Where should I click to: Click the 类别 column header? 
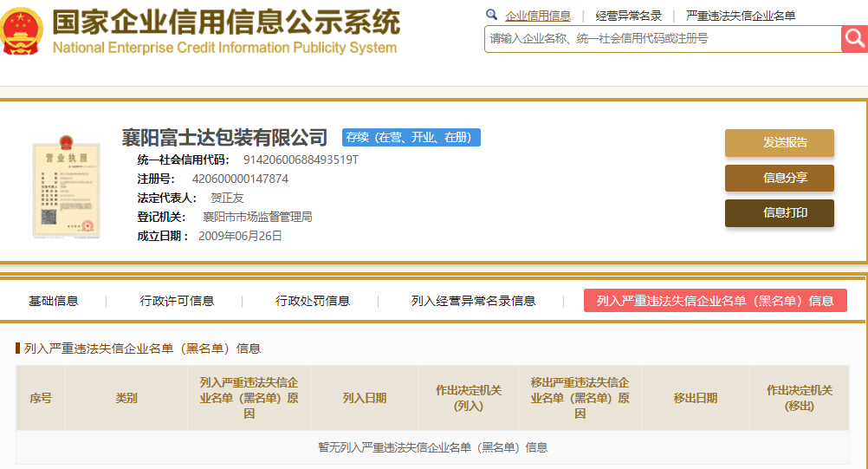(126, 398)
